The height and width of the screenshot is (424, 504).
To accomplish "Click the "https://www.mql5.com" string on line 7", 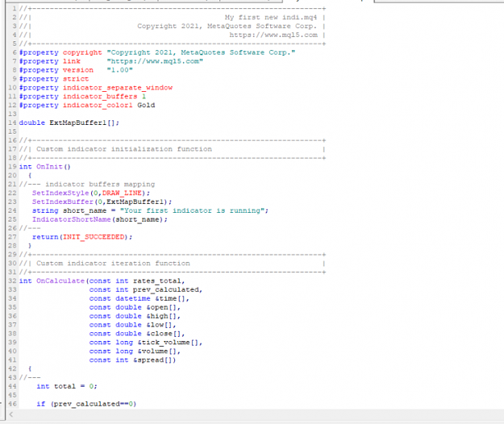I will point(155,61).
